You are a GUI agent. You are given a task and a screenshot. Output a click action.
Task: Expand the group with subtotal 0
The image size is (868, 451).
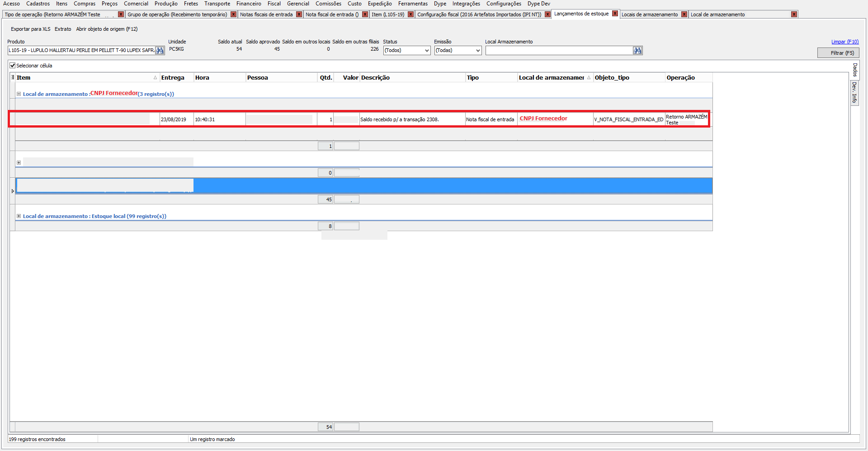click(x=19, y=163)
